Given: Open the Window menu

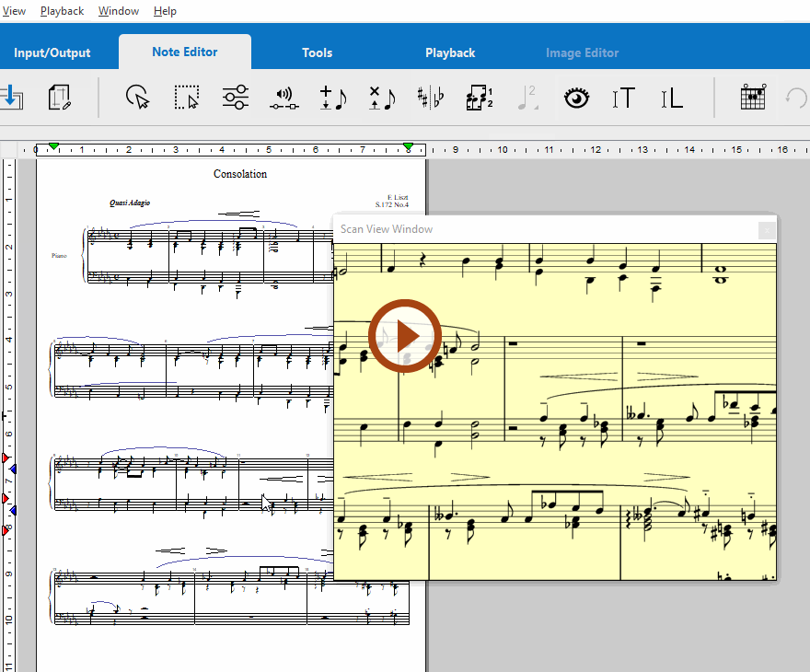Looking at the screenshot, I should click(119, 11).
